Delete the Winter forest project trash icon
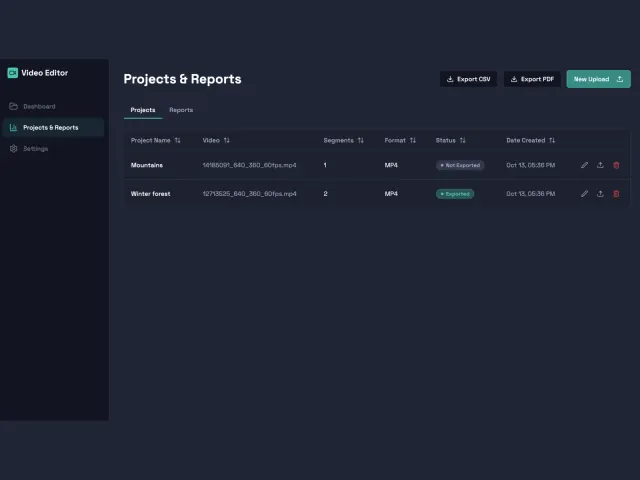This screenshot has width=640, height=480. 616,193
